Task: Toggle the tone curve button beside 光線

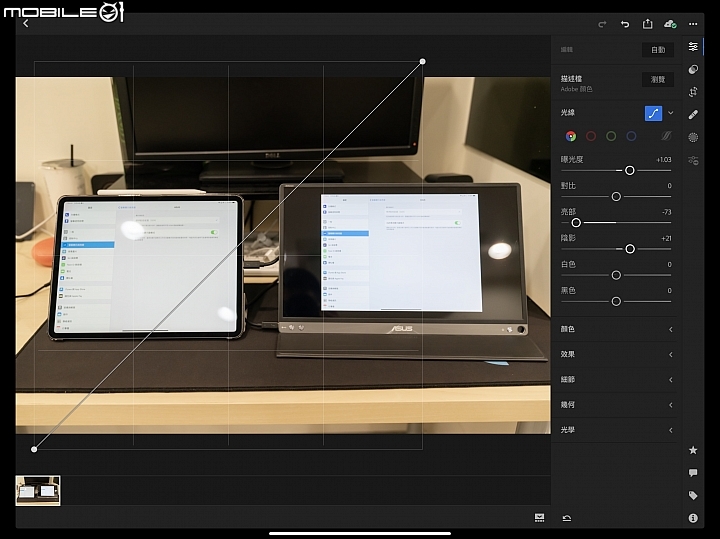Action: (x=653, y=113)
